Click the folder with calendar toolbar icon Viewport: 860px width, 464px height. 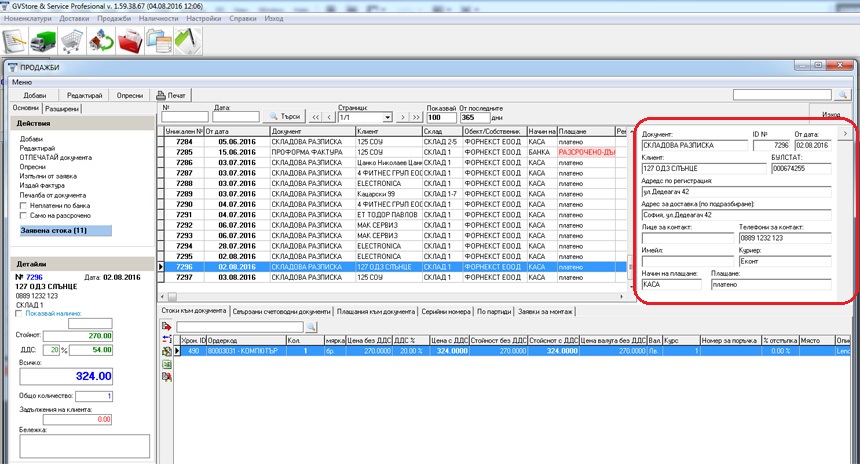coord(159,41)
